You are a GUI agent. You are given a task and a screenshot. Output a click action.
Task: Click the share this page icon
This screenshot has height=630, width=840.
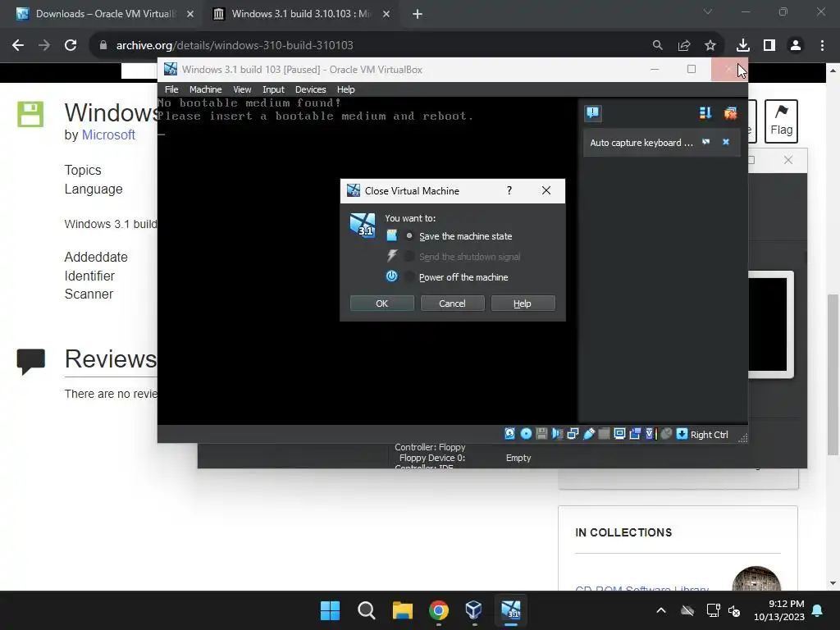point(683,45)
